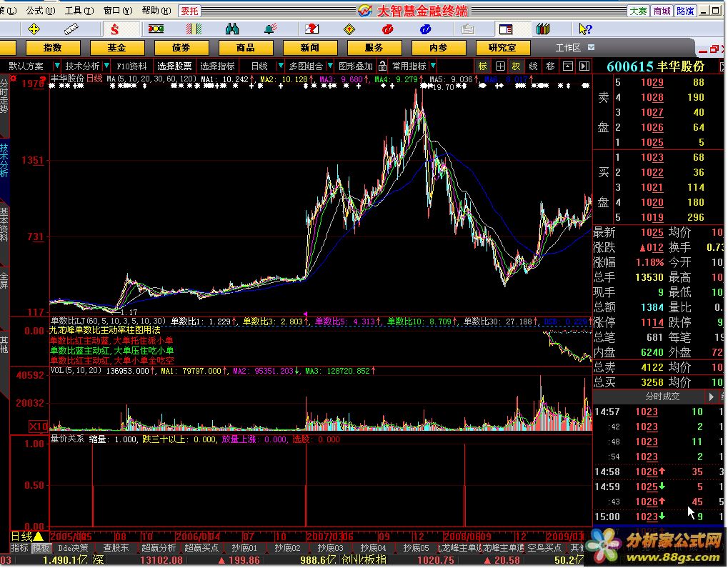Open the binoculars search icon

(231, 29)
